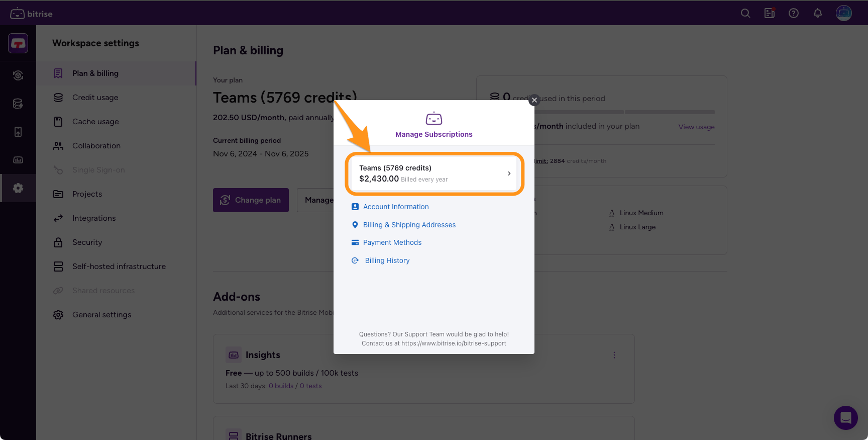View Billing History
The image size is (868, 440).
pos(387,260)
